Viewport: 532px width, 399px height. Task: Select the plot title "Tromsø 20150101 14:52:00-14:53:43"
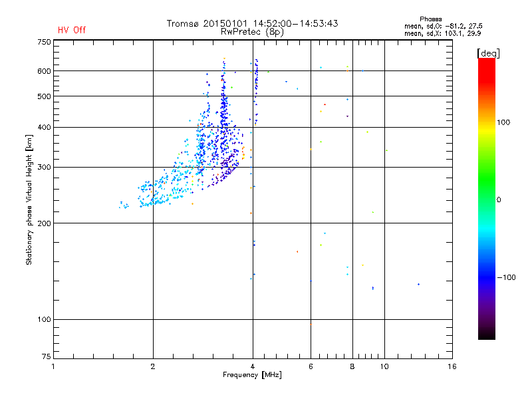[252, 23]
